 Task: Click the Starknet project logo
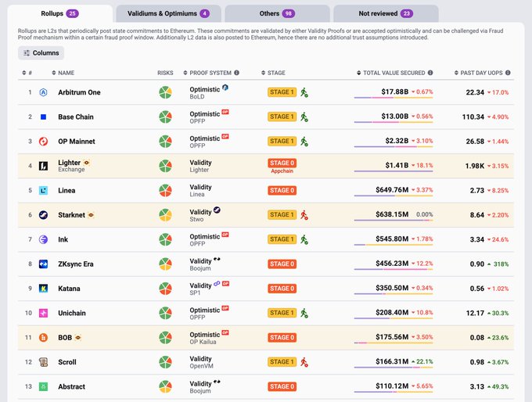click(x=44, y=215)
